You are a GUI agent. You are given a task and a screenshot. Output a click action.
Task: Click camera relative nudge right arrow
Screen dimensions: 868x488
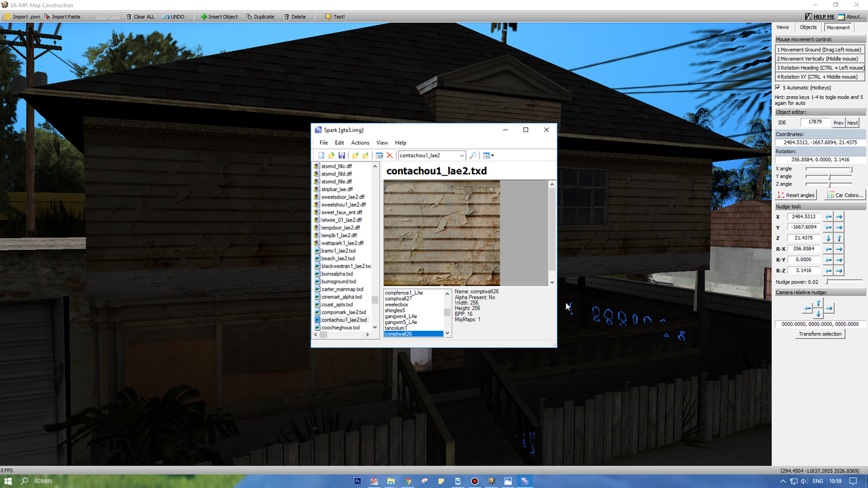coord(829,308)
